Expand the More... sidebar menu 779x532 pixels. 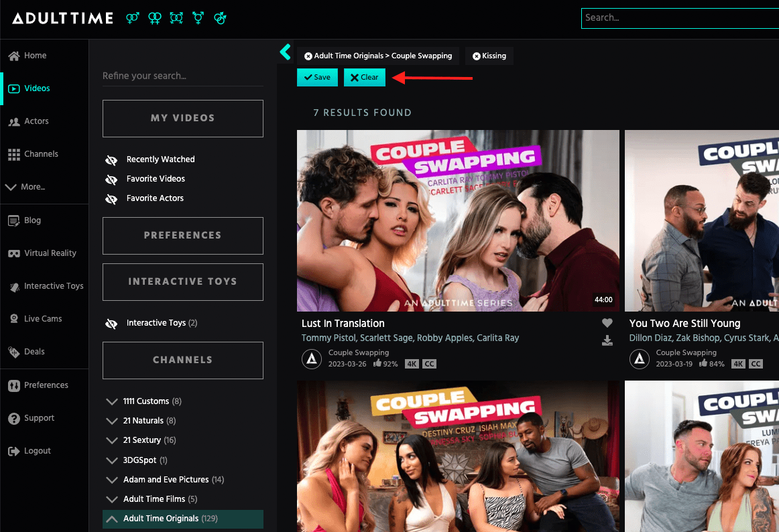[x=26, y=187]
